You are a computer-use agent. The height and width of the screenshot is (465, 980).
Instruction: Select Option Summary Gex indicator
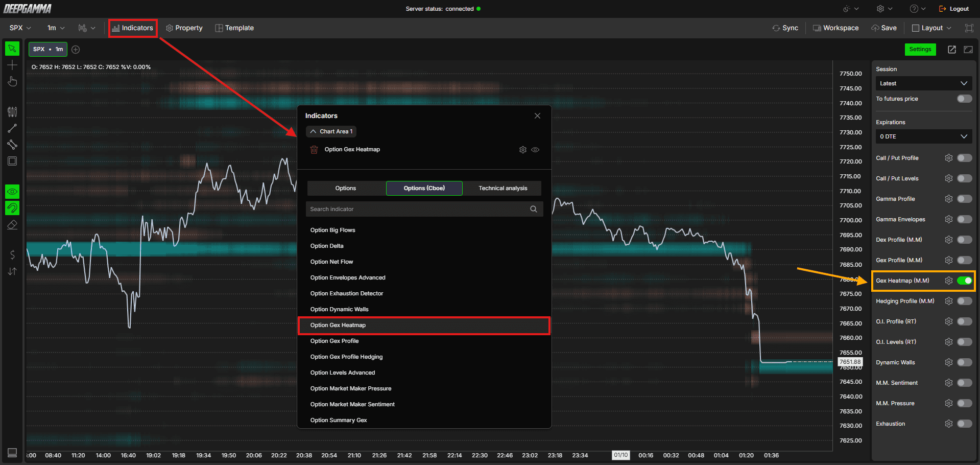[x=424, y=420]
